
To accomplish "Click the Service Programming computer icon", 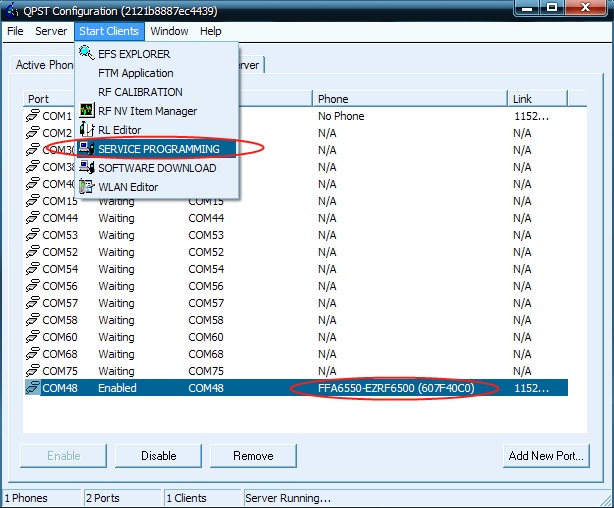I will (87, 148).
